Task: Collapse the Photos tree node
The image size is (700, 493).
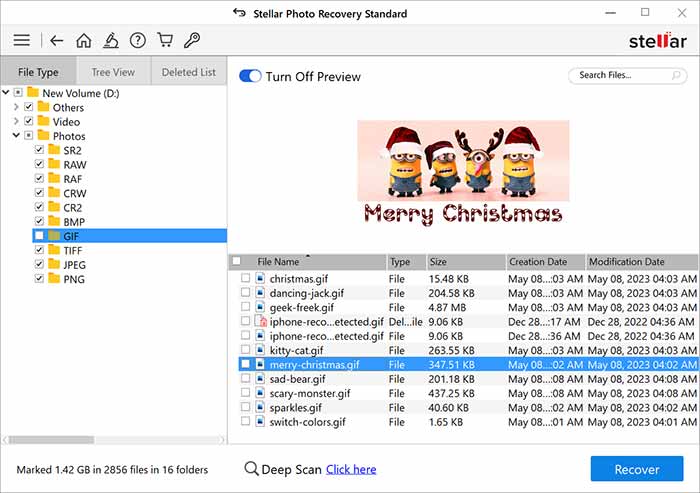Action: (x=17, y=135)
